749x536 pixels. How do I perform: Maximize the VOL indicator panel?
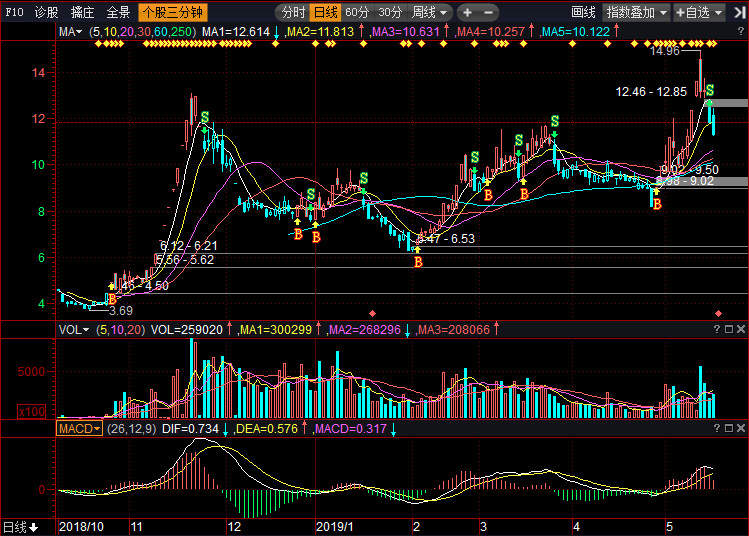point(729,329)
